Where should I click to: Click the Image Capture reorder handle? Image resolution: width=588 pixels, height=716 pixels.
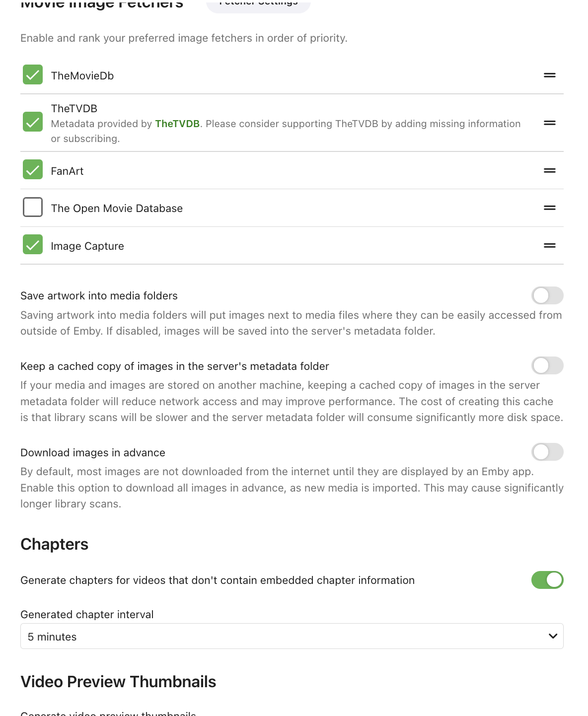(x=549, y=246)
